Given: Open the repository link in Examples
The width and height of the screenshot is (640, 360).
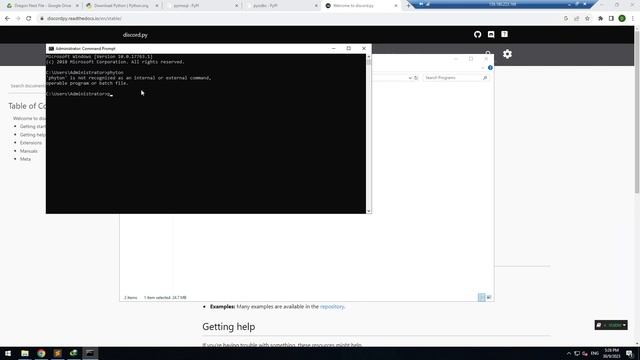Looking at the screenshot, I should [x=332, y=307].
